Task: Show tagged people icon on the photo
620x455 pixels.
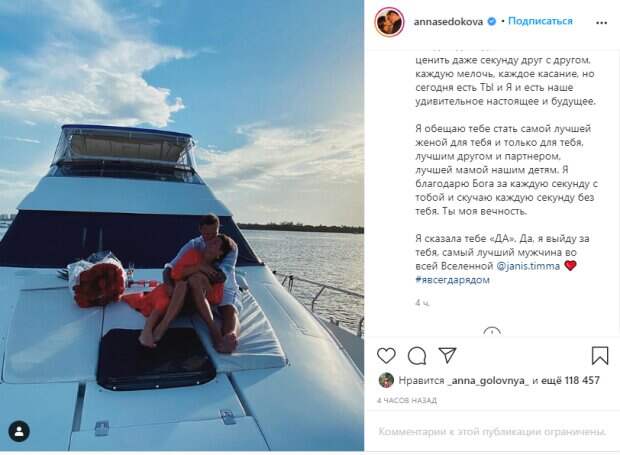Action: click(19, 431)
